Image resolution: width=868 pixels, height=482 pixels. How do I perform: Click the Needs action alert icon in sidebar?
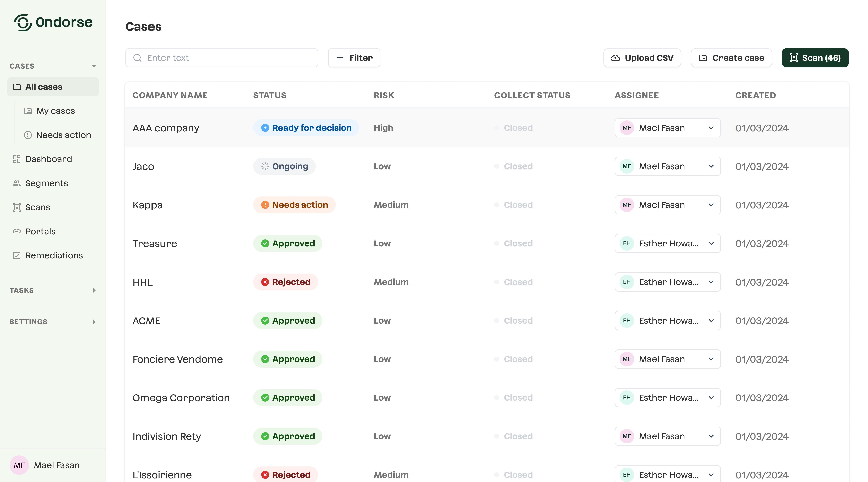(28, 135)
